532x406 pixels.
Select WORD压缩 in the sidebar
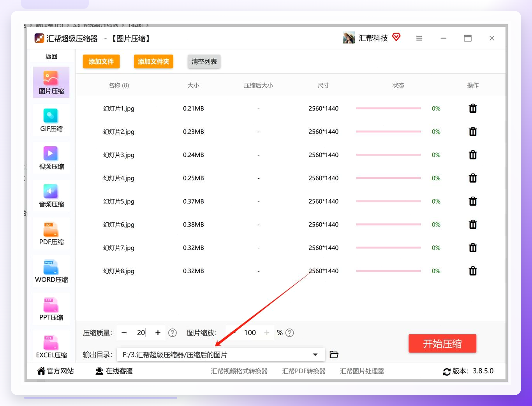(x=51, y=271)
